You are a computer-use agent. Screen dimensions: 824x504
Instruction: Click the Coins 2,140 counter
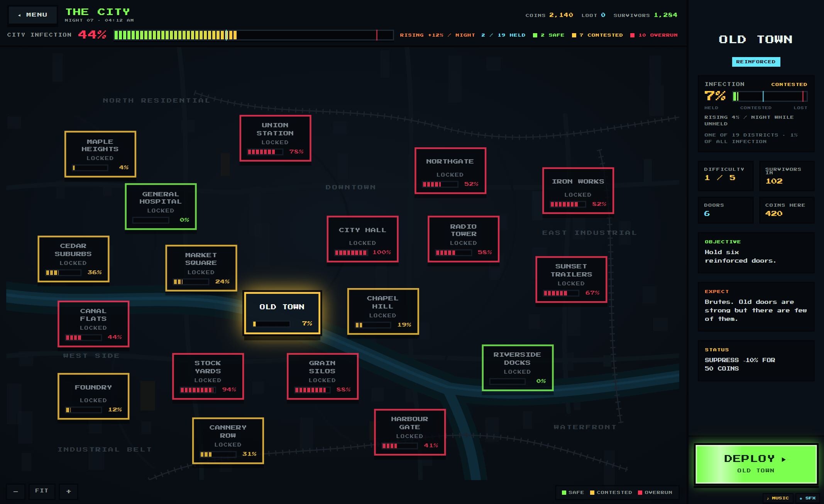(549, 15)
